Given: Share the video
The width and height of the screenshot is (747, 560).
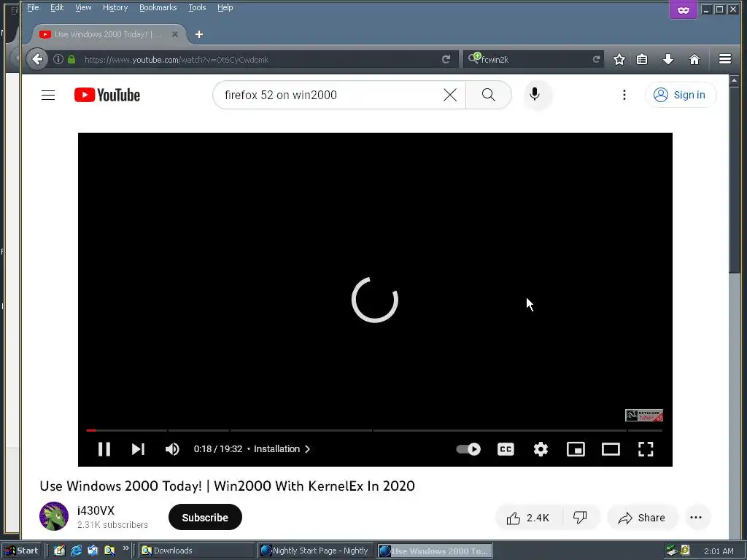Looking at the screenshot, I should (x=642, y=518).
